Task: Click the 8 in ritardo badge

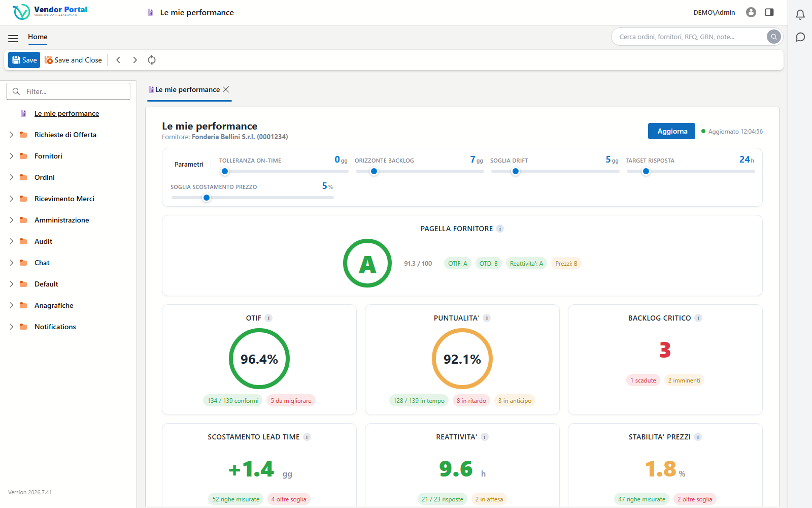Action: pos(471,400)
